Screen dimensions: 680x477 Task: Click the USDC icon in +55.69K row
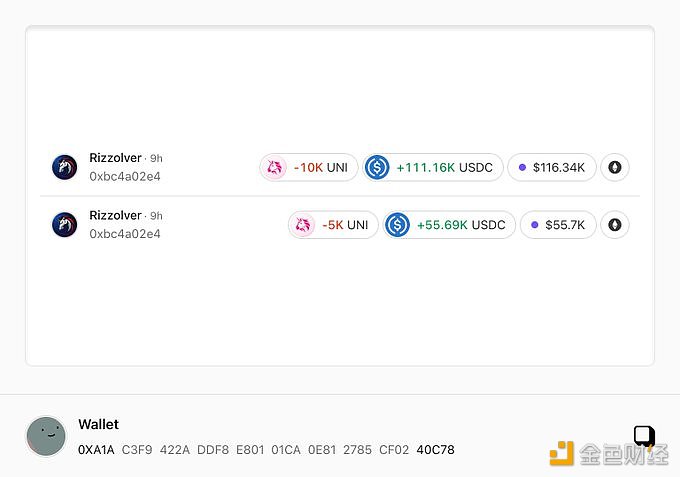(398, 225)
